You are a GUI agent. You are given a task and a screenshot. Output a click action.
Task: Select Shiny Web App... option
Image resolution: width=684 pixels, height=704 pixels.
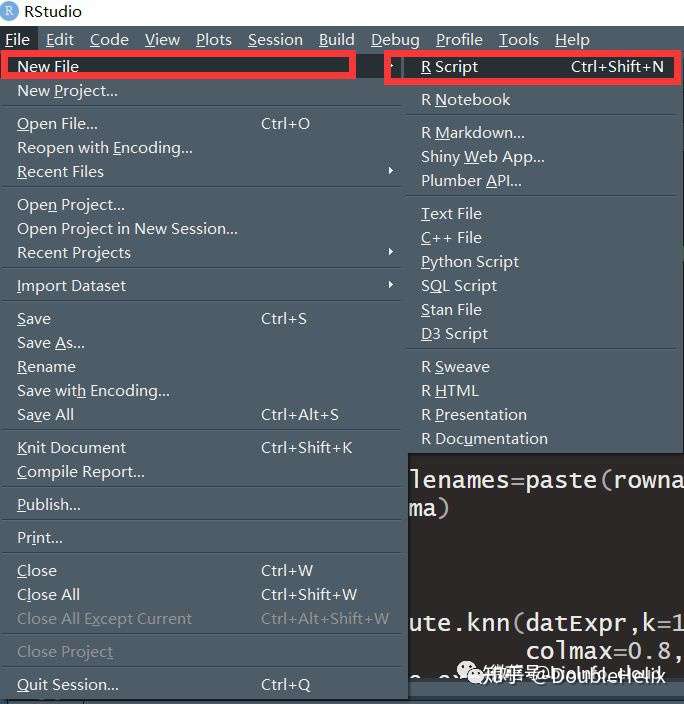tap(543, 157)
